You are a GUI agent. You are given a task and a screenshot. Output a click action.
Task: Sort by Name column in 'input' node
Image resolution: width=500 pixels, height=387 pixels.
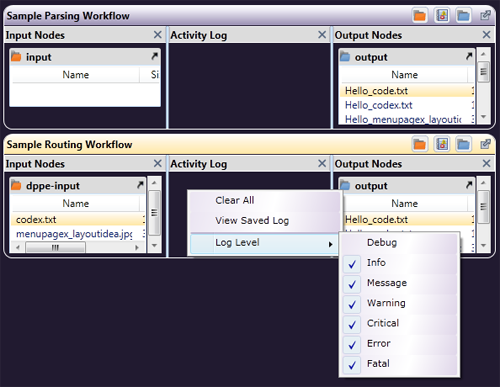pos(76,75)
